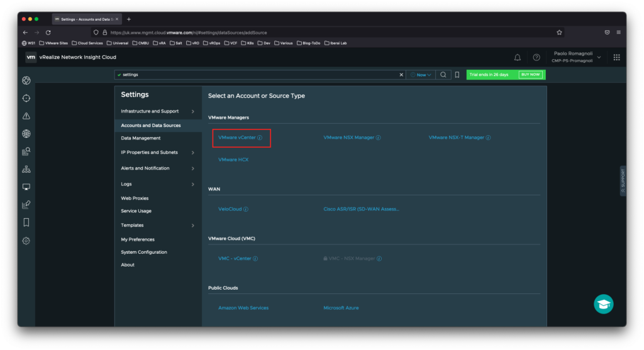Open the graduation cap help bubble

[603, 304]
